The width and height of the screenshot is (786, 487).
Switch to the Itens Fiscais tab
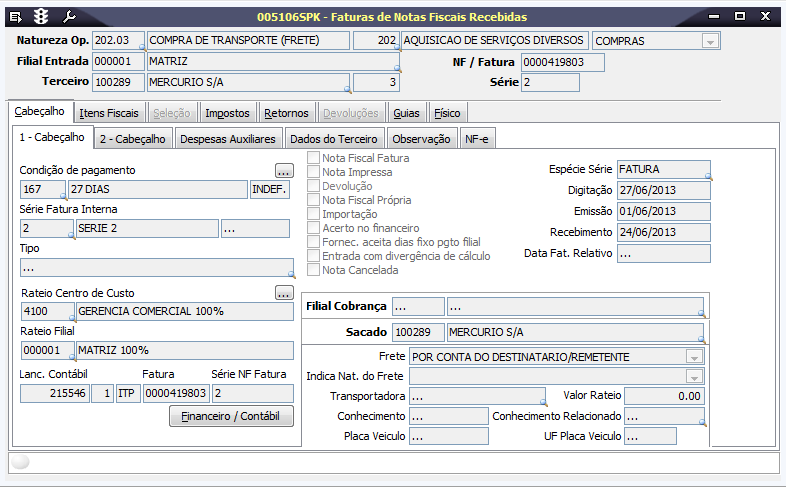(110, 114)
